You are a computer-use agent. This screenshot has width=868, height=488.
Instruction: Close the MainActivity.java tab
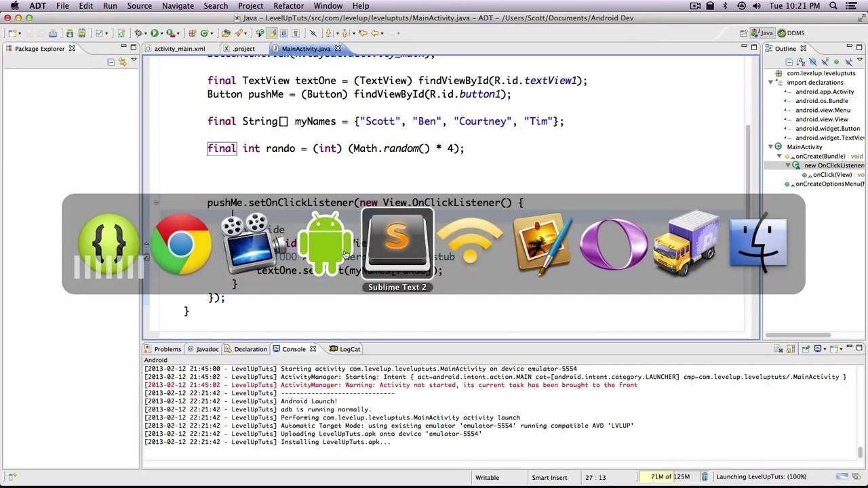point(337,49)
